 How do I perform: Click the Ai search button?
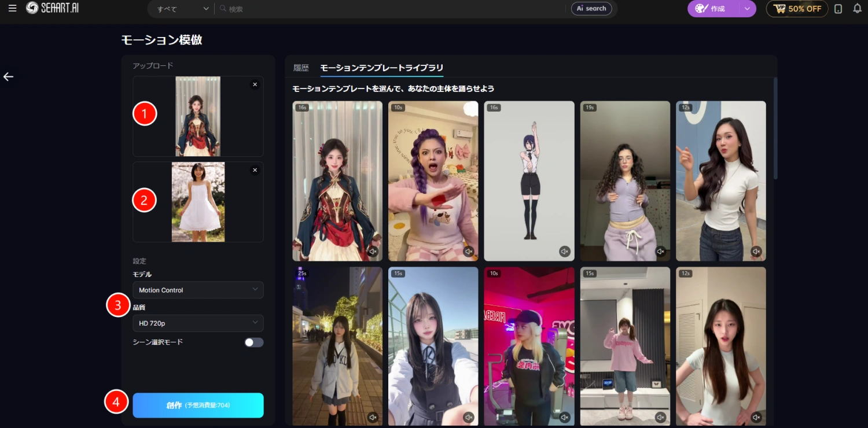click(x=592, y=9)
